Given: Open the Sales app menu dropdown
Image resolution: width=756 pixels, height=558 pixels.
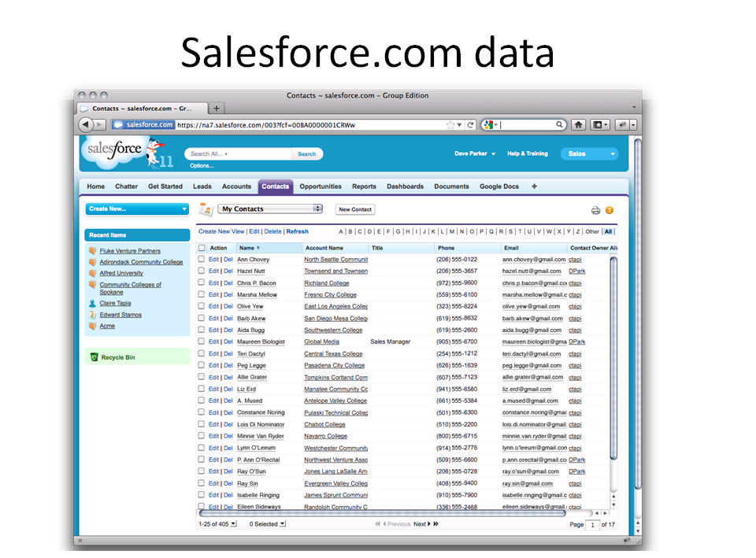Looking at the screenshot, I should pos(589,154).
